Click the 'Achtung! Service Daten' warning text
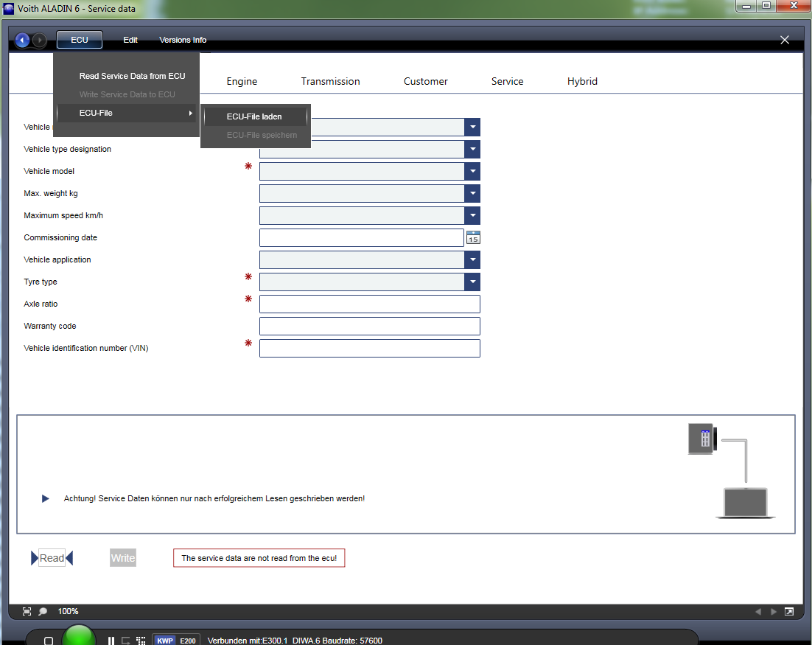812x645 pixels. (x=214, y=498)
